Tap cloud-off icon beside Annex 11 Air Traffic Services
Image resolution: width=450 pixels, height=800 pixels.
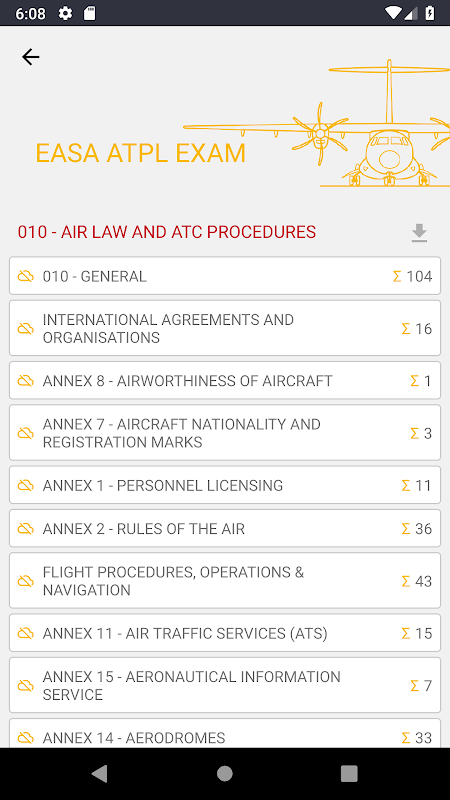(x=26, y=633)
